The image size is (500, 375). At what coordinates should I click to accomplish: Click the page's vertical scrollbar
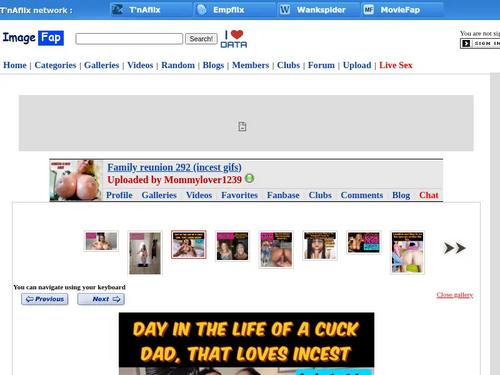[x=495, y=224]
